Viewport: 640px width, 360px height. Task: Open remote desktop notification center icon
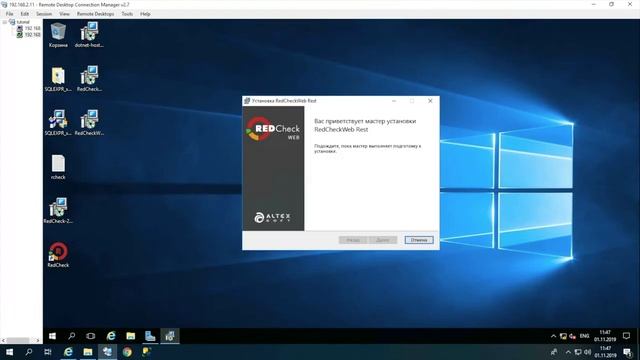[627, 336]
